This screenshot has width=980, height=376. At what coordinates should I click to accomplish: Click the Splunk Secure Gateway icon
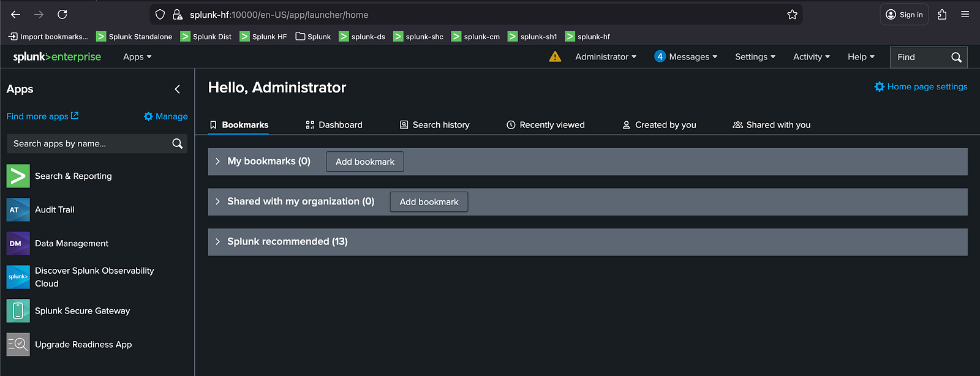click(x=18, y=311)
